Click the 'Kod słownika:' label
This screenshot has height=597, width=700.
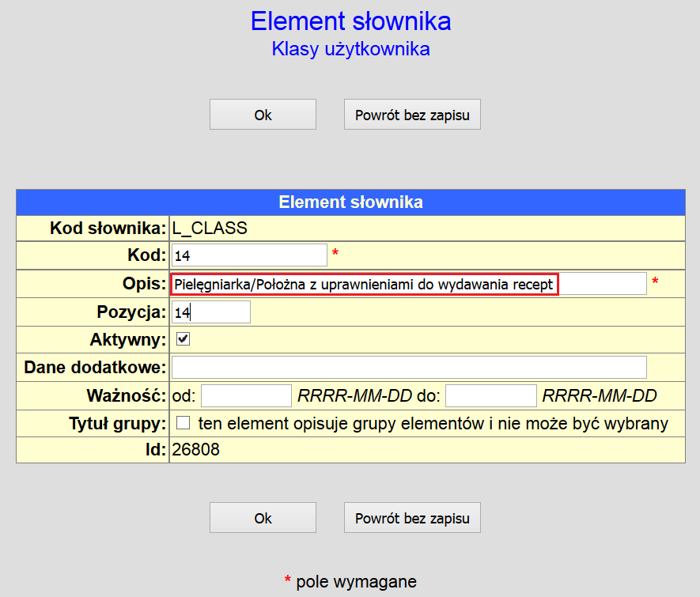(108, 228)
